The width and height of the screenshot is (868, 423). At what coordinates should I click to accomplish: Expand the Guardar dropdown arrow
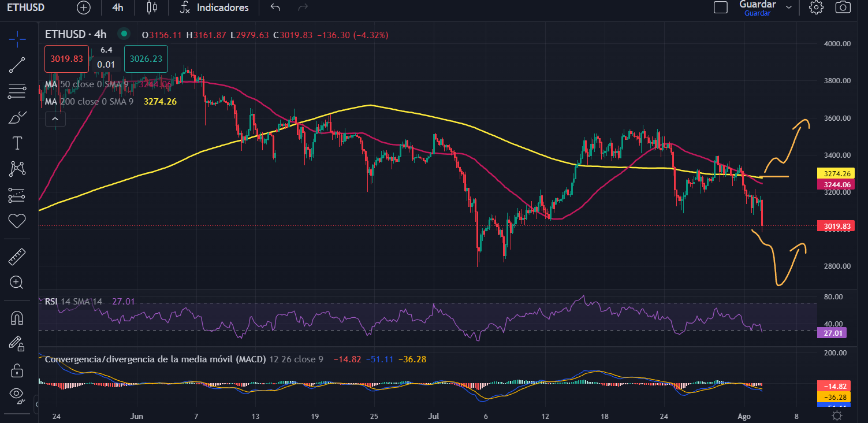pos(789,8)
